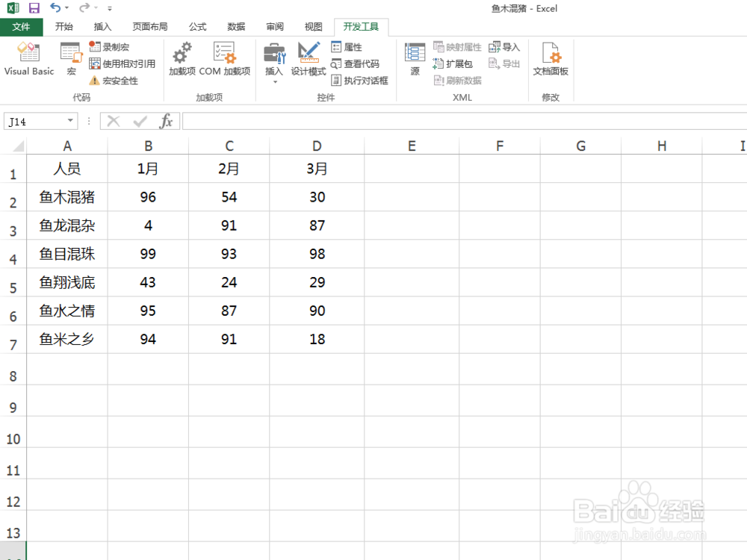The width and height of the screenshot is (747, 560).
Task: Switch to the Home (开始) tab
Action: coord(63,27)
